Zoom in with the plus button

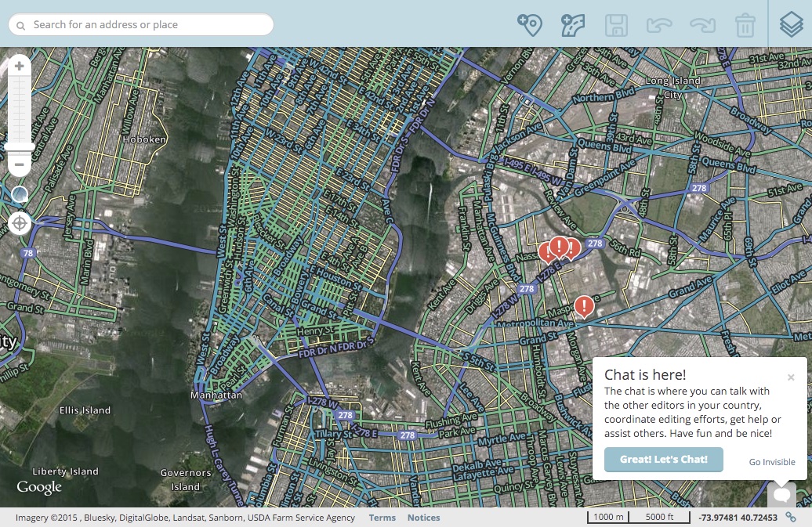(20, 67)
